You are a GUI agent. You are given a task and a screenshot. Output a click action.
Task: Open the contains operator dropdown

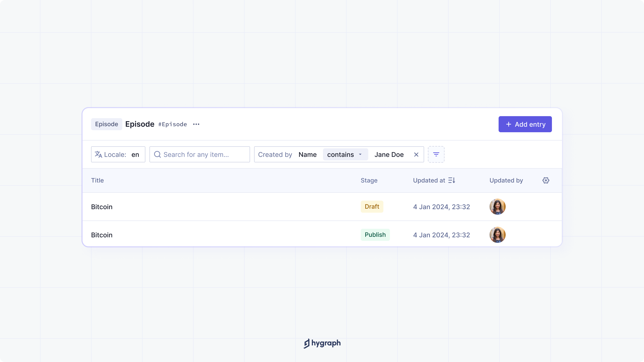point(345,154)
